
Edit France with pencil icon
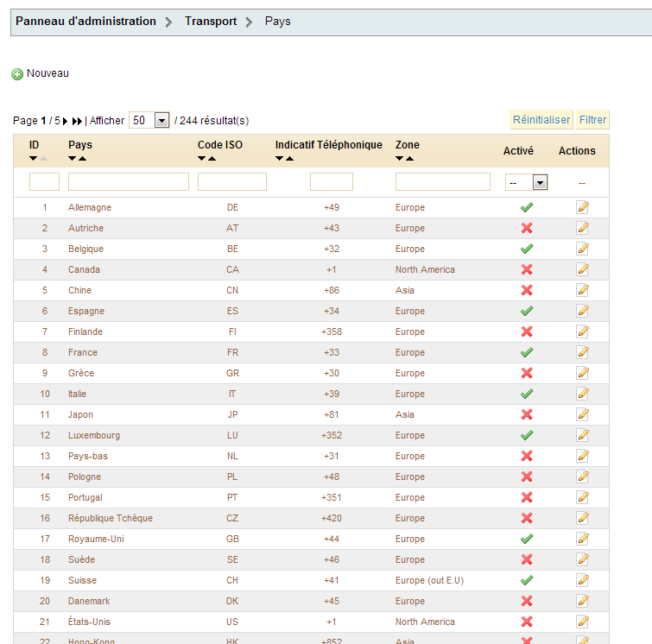[x=583, y=352]
